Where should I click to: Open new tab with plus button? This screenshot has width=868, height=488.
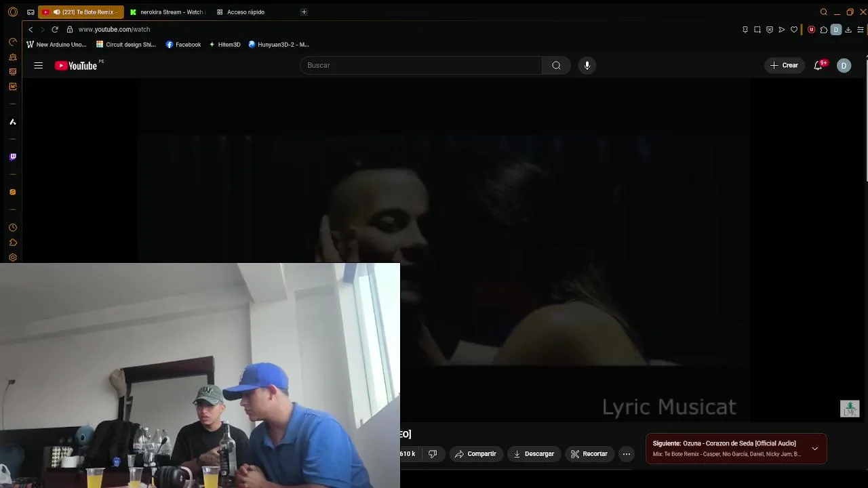304,12
